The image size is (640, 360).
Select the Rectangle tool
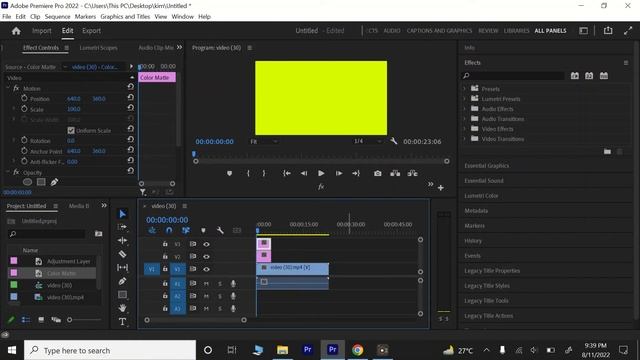[x=122, y=294]
